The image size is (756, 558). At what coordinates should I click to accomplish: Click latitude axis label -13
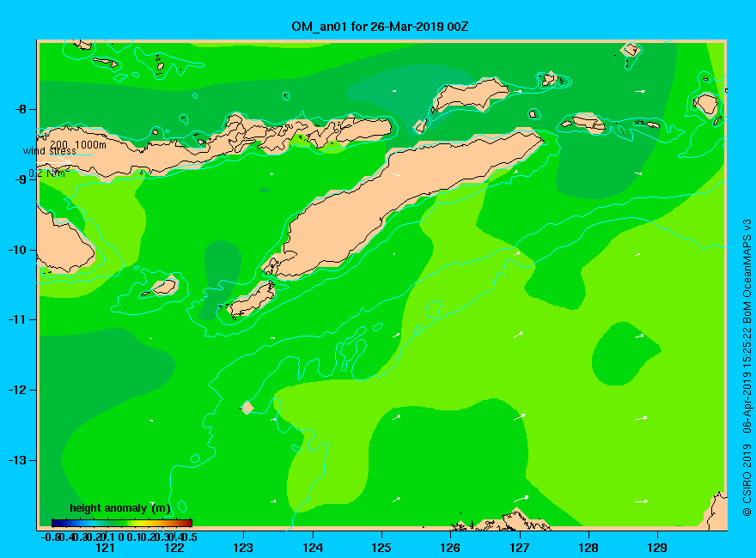coord(17,461)
